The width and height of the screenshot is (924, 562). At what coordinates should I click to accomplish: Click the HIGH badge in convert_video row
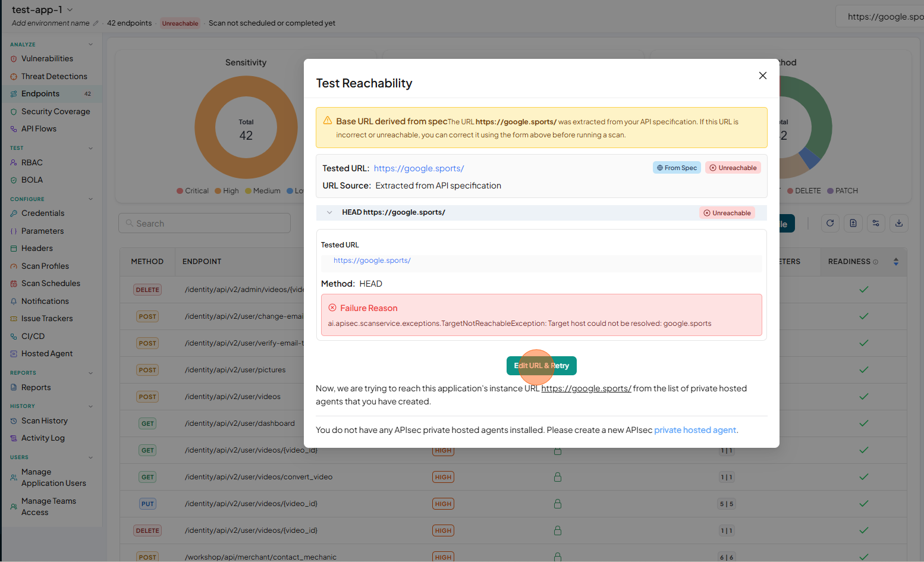pyautogui.click(x=443, y=477)
